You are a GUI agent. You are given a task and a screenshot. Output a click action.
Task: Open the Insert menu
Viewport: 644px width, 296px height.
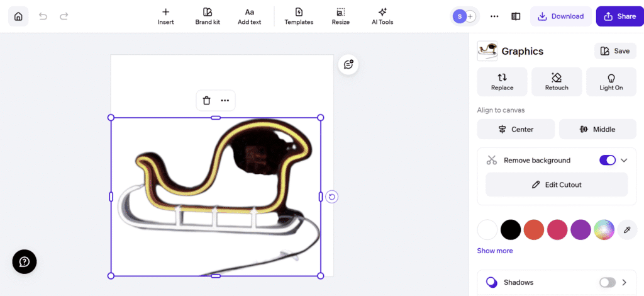[x=166, y=16]
